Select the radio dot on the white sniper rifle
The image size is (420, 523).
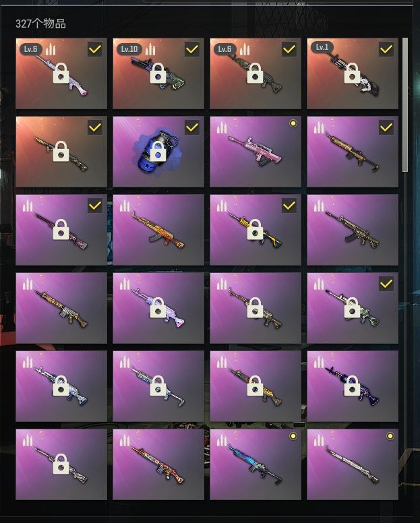pyautogui.click(x=390, y=436)
